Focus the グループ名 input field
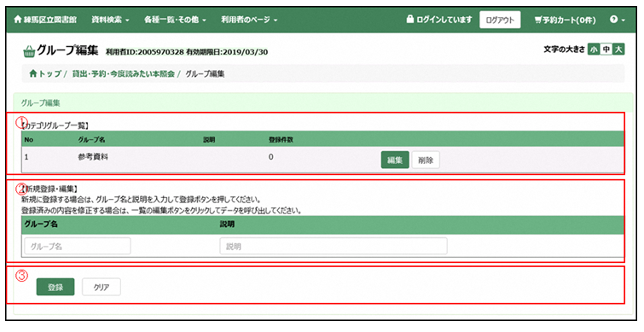The width and height of the screenshot is (644, 332). pos(78,246)
